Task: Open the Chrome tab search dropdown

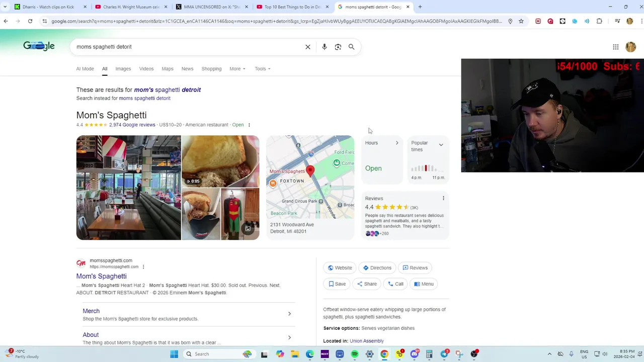Action: [5, 7]
